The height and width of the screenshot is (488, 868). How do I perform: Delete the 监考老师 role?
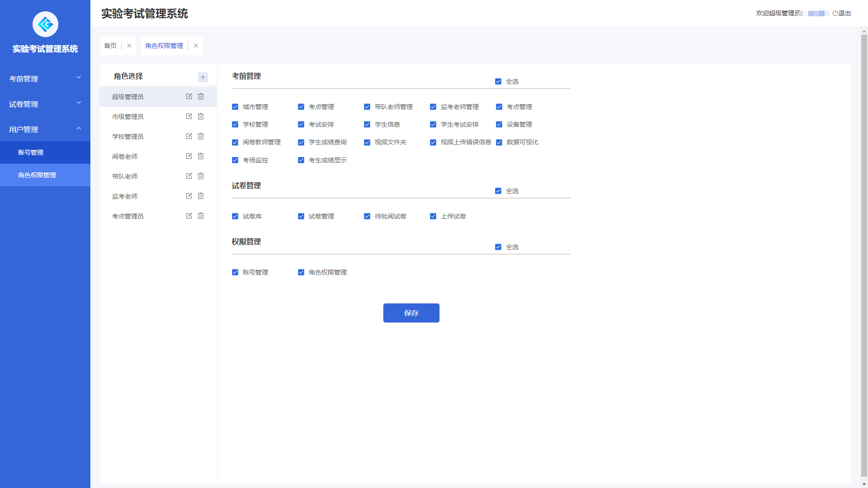coord(201,196)
